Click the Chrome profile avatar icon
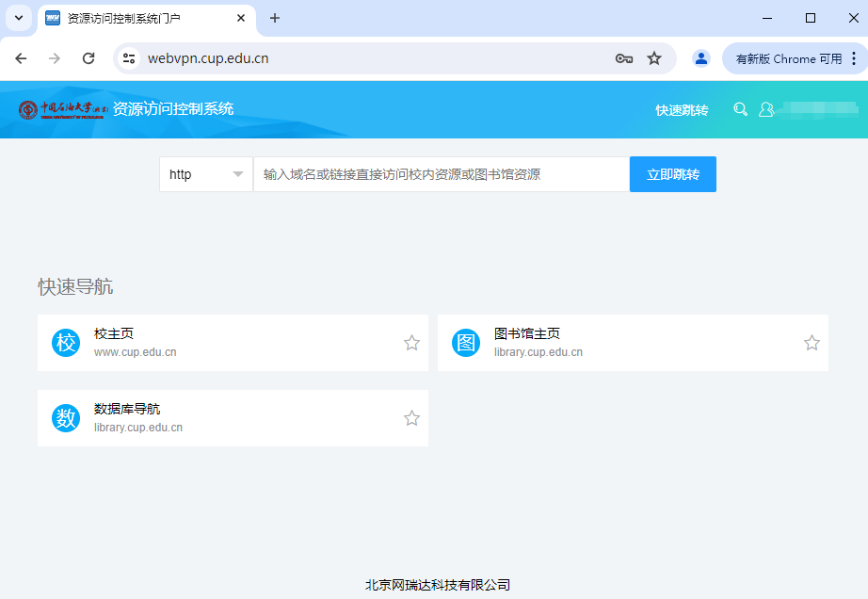Image resolution: width=868 pixels, height=599 pixels. [700, 58]
